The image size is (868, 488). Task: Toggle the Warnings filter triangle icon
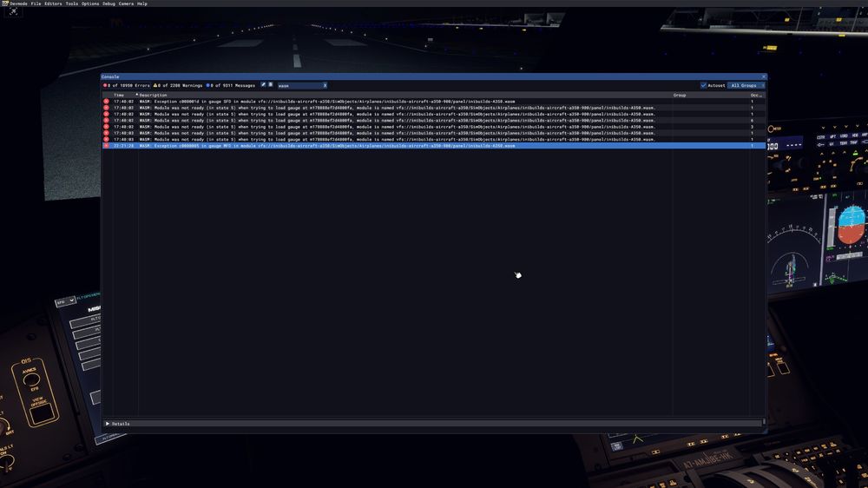156,85
